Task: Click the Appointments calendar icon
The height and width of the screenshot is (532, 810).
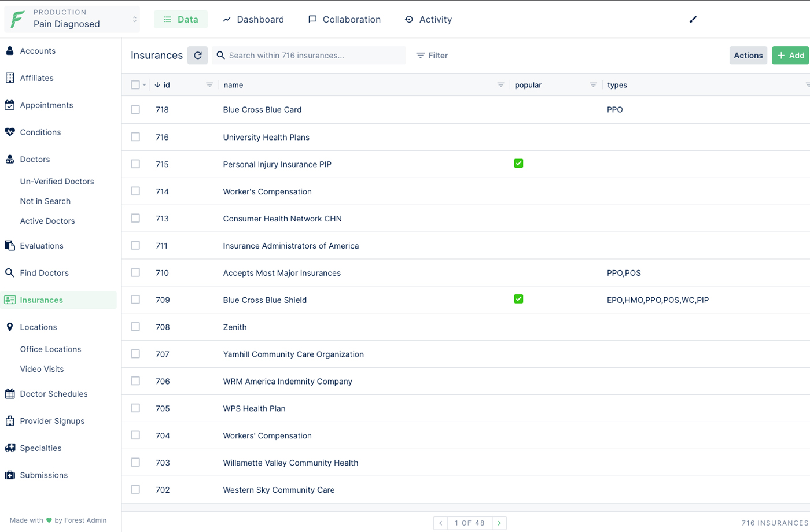Action: point(10,105)
